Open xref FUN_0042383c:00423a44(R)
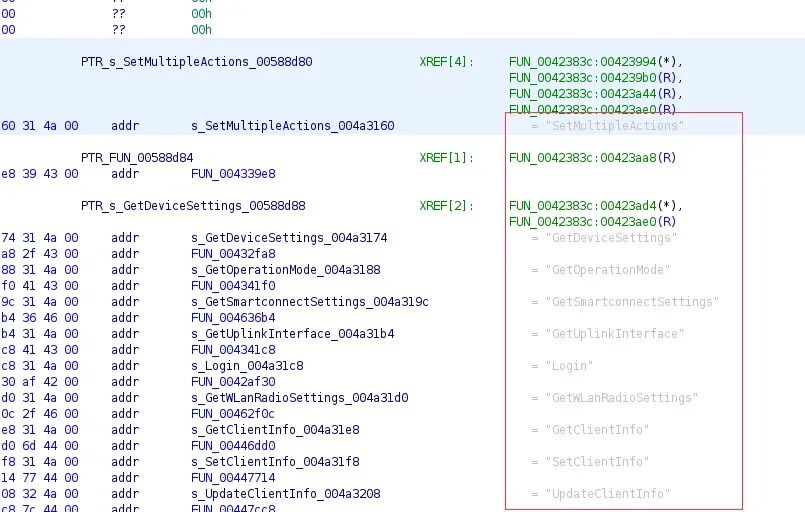The image size is (805, 512). [596, 93]
